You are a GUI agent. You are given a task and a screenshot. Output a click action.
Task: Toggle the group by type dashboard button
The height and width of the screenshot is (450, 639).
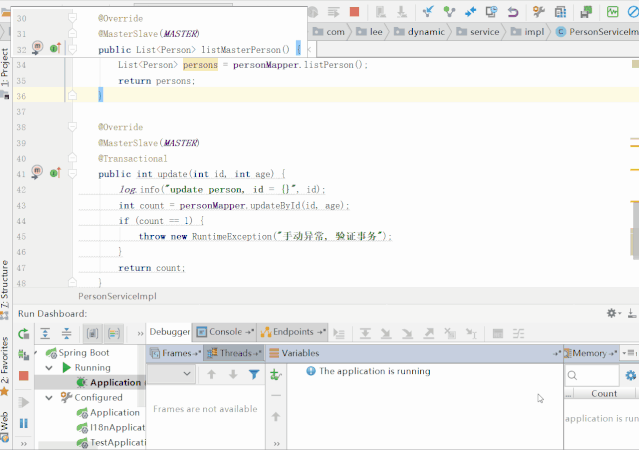(x=93, y=334)
